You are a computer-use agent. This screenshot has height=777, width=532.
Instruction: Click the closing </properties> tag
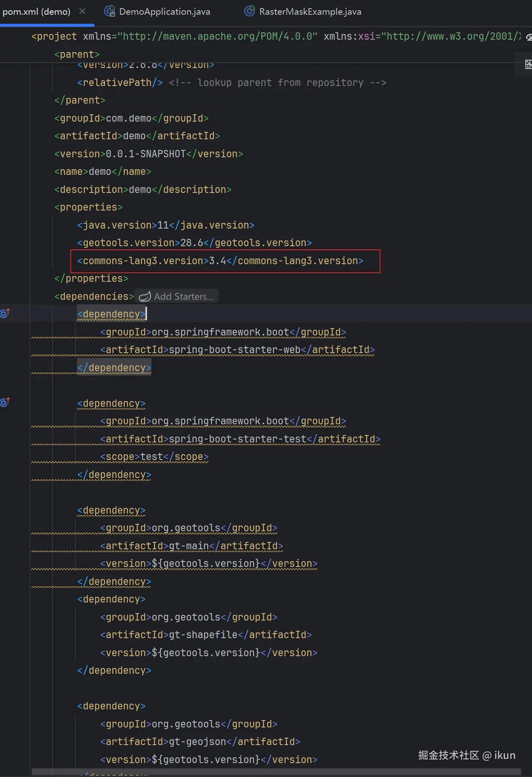pyautogui.click(x=91, y=279)
